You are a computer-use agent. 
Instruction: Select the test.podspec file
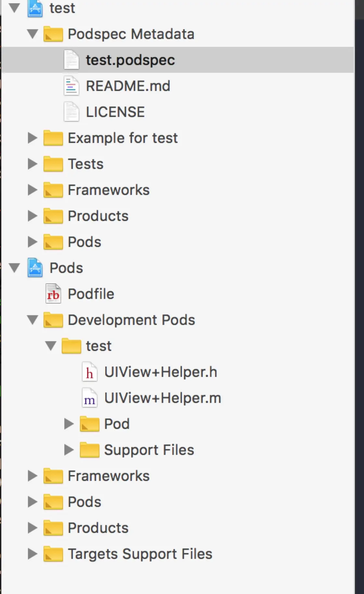point(130,60)
